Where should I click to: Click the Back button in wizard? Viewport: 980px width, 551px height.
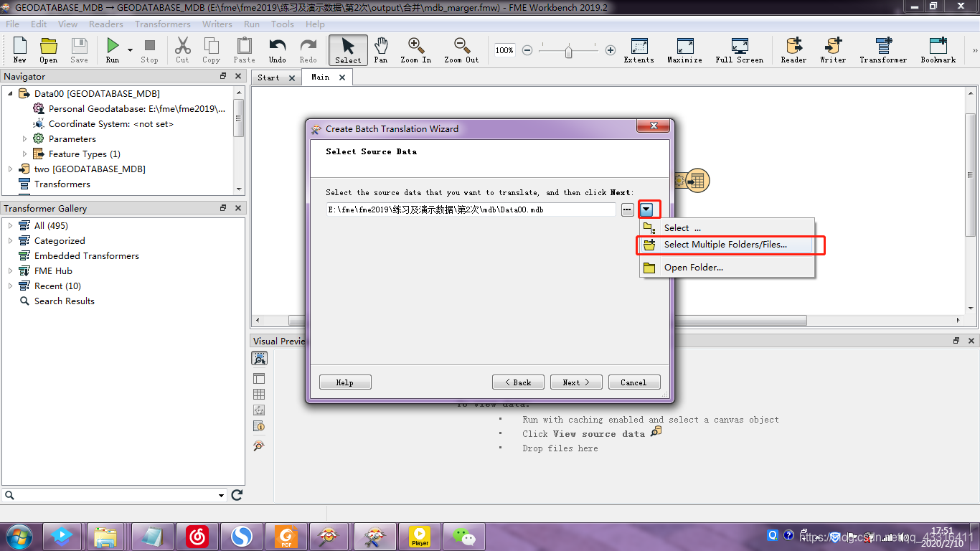tap(518, 382)
